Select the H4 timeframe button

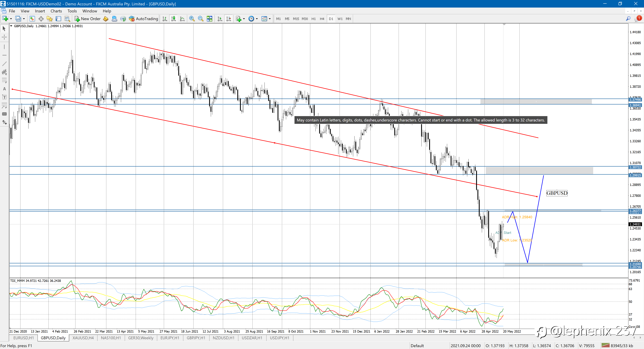coord(322,19)
